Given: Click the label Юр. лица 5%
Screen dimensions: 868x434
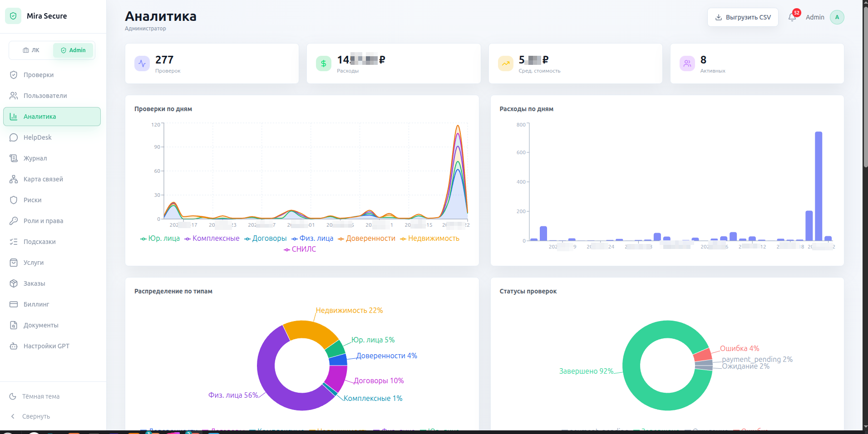Looking at the screenshot, I should tap(373, 340).
